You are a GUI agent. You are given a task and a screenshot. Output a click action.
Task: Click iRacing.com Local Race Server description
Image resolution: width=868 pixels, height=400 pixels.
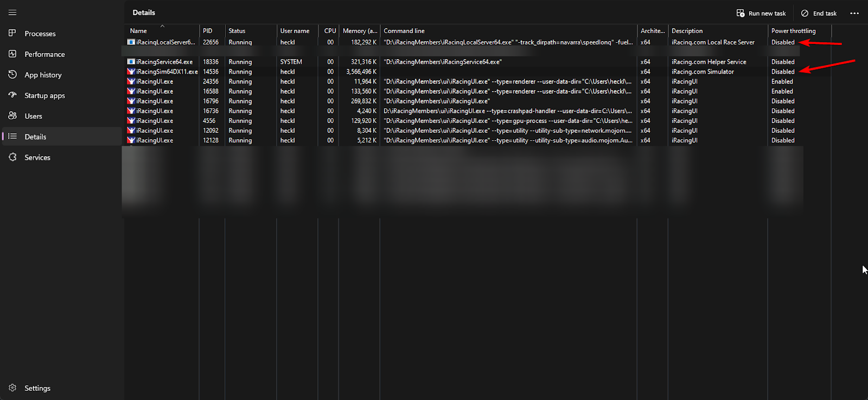tap(713, 42)
